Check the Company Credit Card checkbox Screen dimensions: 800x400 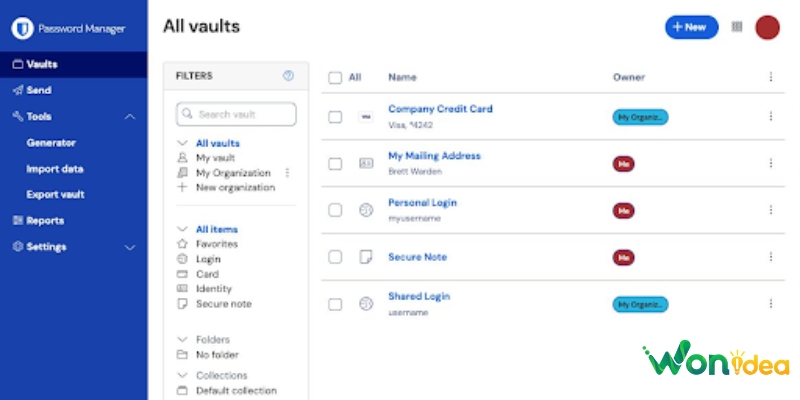click(x=335, y=116)
